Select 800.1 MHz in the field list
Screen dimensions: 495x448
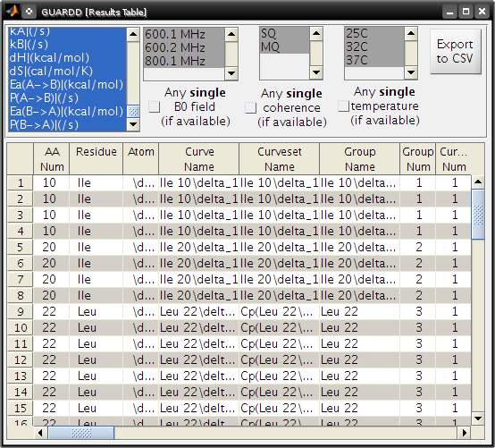tap(184, 61)
